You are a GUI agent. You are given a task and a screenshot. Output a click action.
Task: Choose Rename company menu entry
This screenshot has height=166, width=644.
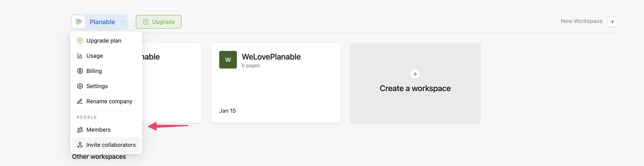tap(109, 102)
